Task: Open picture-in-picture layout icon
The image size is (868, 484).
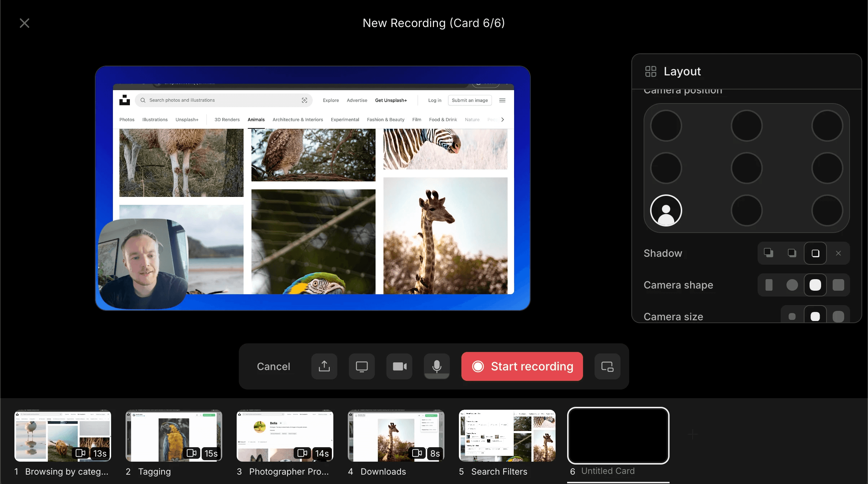Action: pyautogui.click(x=607, y=366)
